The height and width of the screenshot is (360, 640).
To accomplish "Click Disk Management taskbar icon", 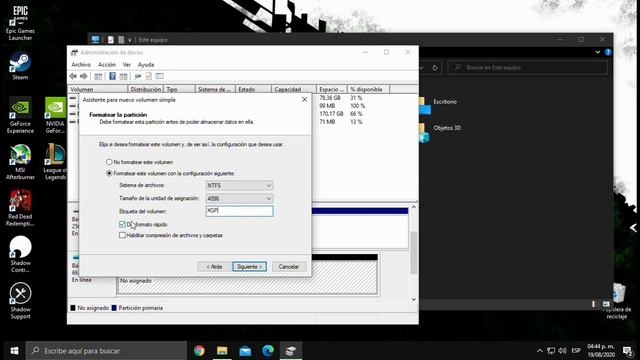I will pos(291,351).
